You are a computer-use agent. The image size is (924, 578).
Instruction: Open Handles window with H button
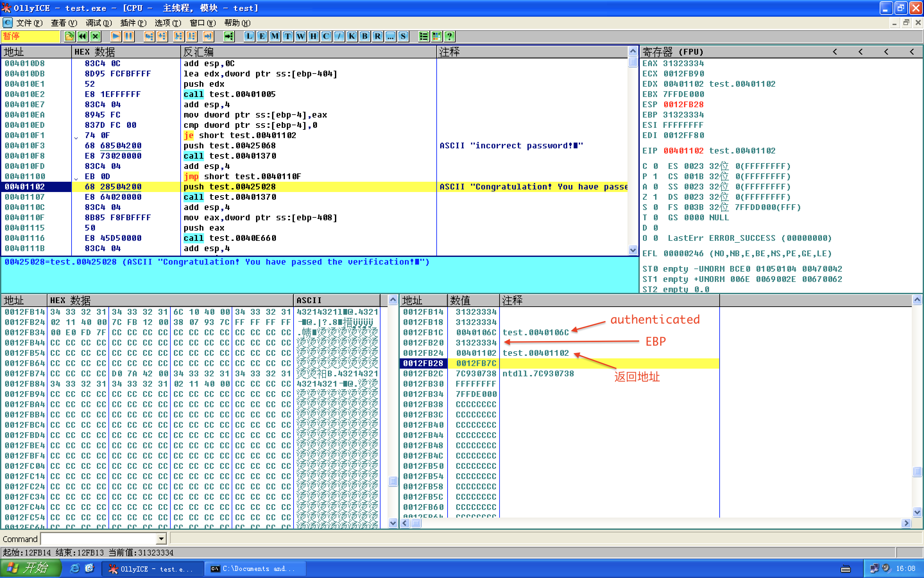pos(313,36)
